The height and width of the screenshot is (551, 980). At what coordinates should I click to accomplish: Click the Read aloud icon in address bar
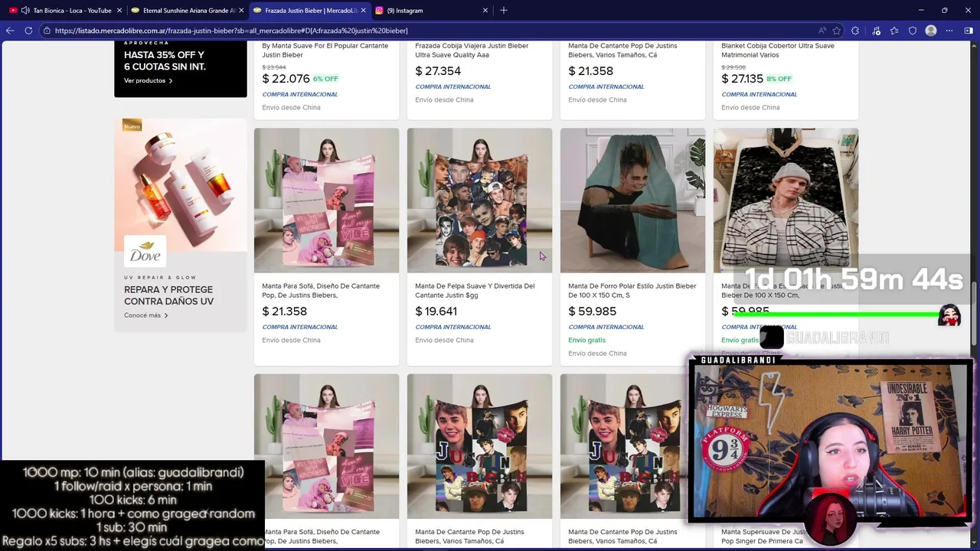coord(822,31)
